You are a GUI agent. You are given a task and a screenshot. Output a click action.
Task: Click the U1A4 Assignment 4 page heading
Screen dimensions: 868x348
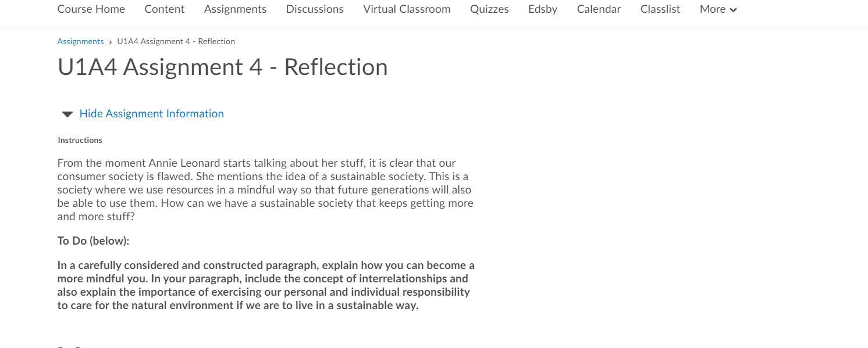click(222, 67)
